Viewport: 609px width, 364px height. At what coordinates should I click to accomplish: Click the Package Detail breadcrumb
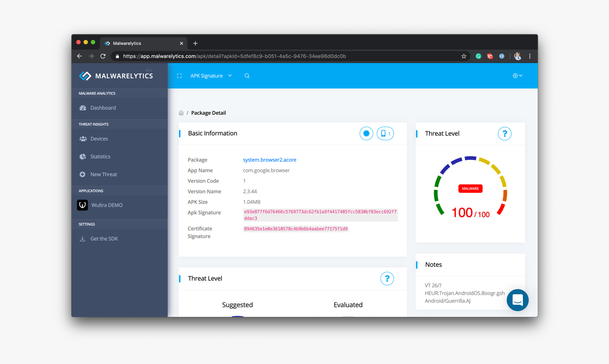coord(208,113)
